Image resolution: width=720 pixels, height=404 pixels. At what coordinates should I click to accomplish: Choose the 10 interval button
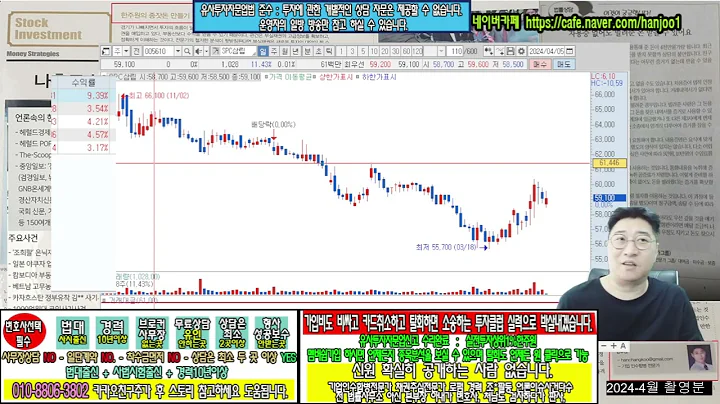click(x=374, y=51)
